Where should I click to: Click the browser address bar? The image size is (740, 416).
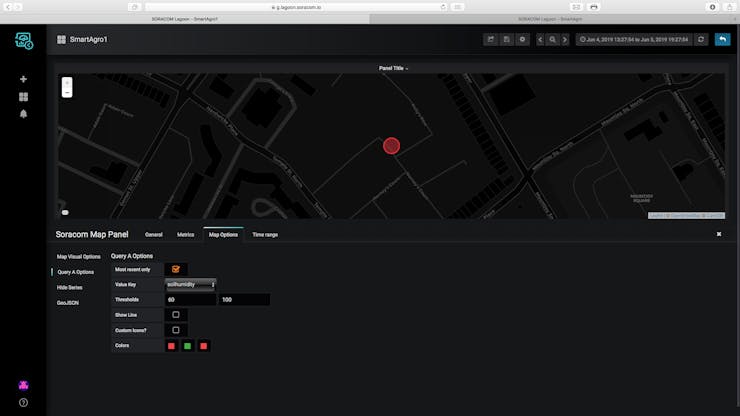pyautogui.click(x=296, y=7)
